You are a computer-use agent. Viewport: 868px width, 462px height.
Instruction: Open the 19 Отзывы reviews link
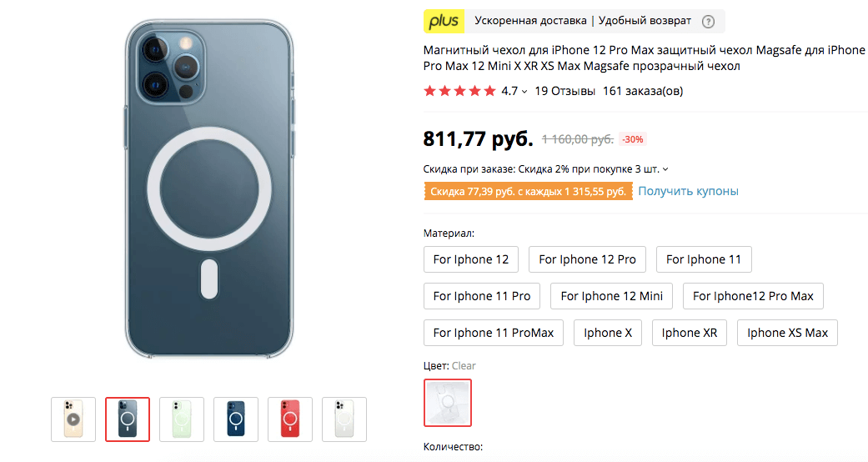564,91
